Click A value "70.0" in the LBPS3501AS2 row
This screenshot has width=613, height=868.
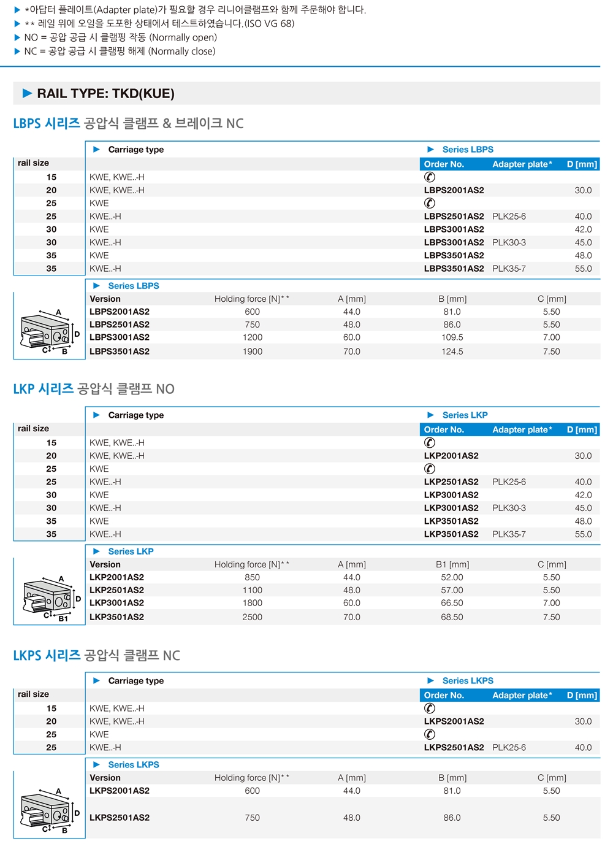(x=352, y=351)
